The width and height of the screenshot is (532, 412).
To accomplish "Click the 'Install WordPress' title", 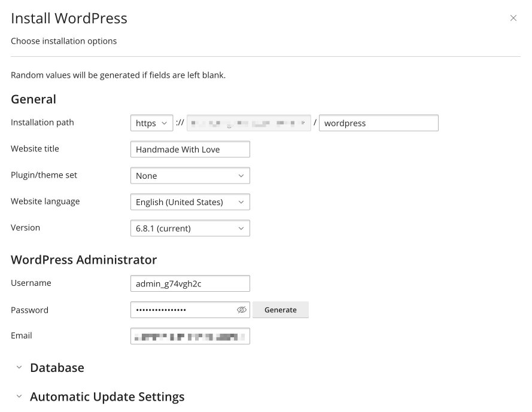I will 69,19.
